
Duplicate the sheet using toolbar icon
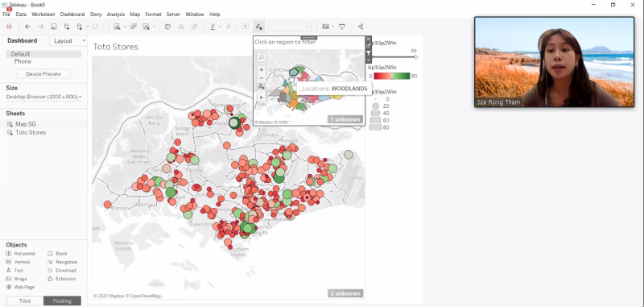[134, 27]
